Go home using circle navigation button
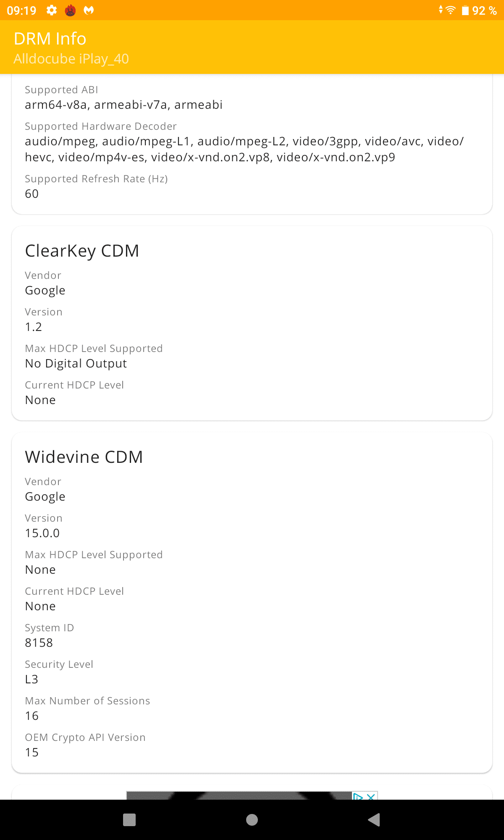The height and width of the screenshot is (840, 504). 252,820
